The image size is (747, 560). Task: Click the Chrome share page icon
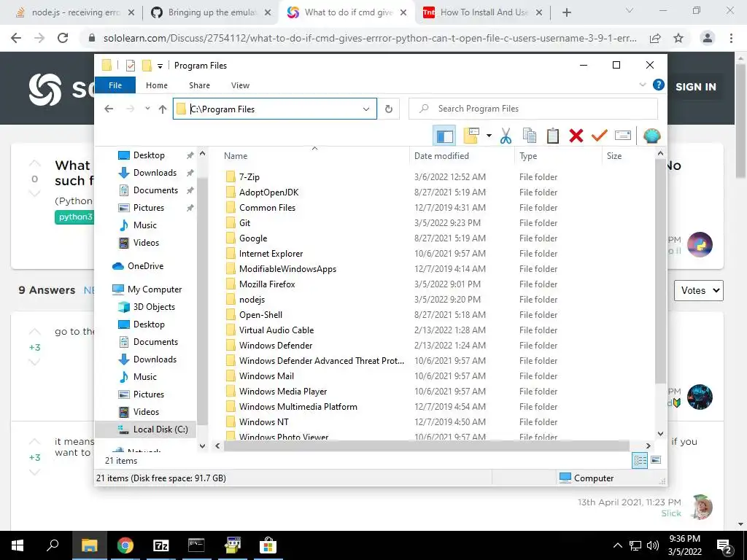point(655,38)
